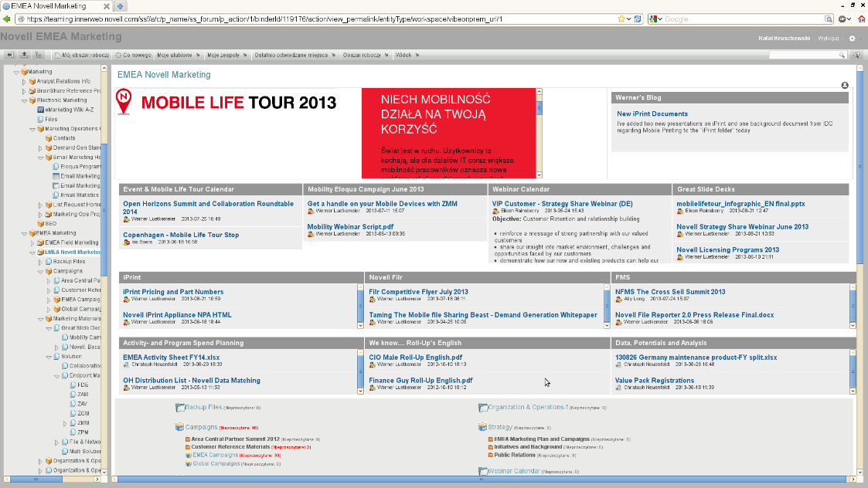This screenshot has width=868, height=488.
Task: Open Novell Licensing Programs 2013 link
Action: 727,249
